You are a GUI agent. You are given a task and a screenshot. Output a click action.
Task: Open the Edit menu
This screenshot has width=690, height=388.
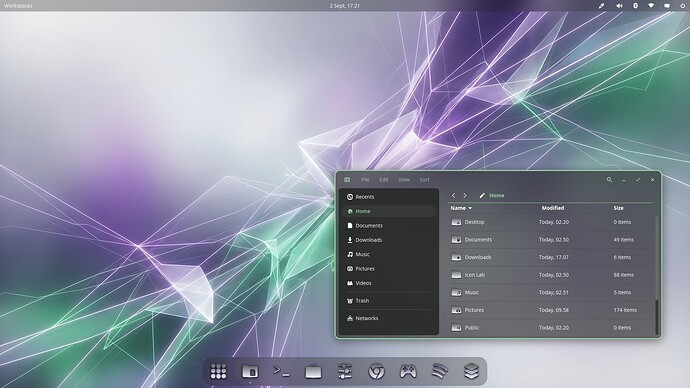click(x=384, y=179)
